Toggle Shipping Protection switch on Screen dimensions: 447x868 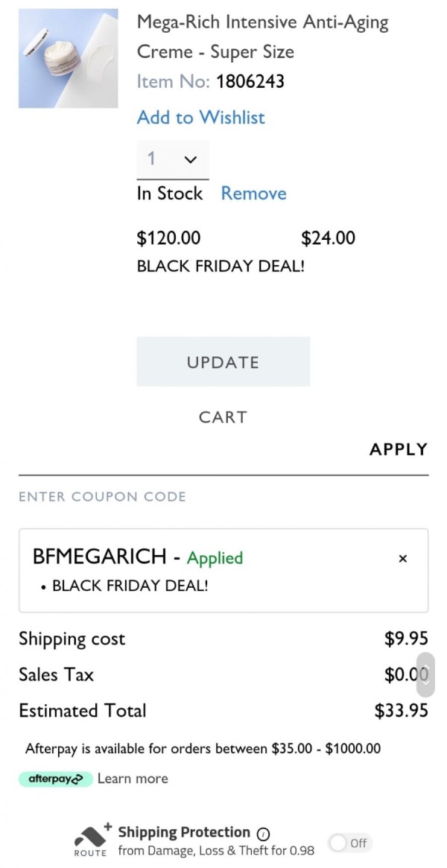coord(349,843)
